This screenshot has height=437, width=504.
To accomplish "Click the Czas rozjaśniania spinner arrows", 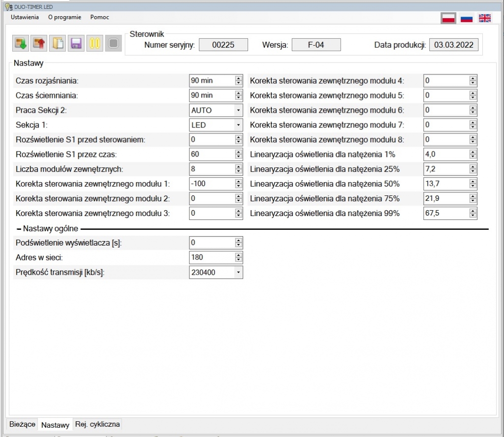I will point(239,81).
